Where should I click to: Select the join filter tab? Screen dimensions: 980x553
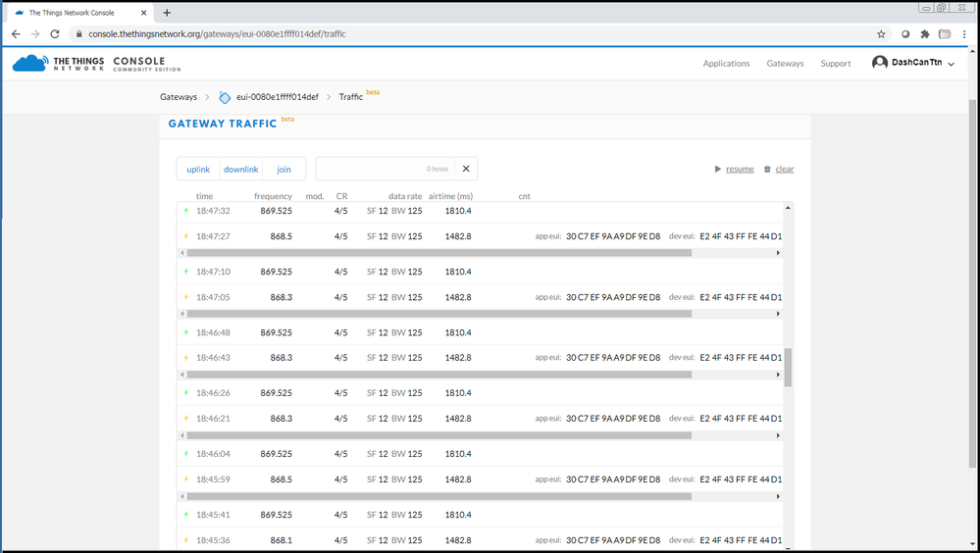[x=284, y=170]
